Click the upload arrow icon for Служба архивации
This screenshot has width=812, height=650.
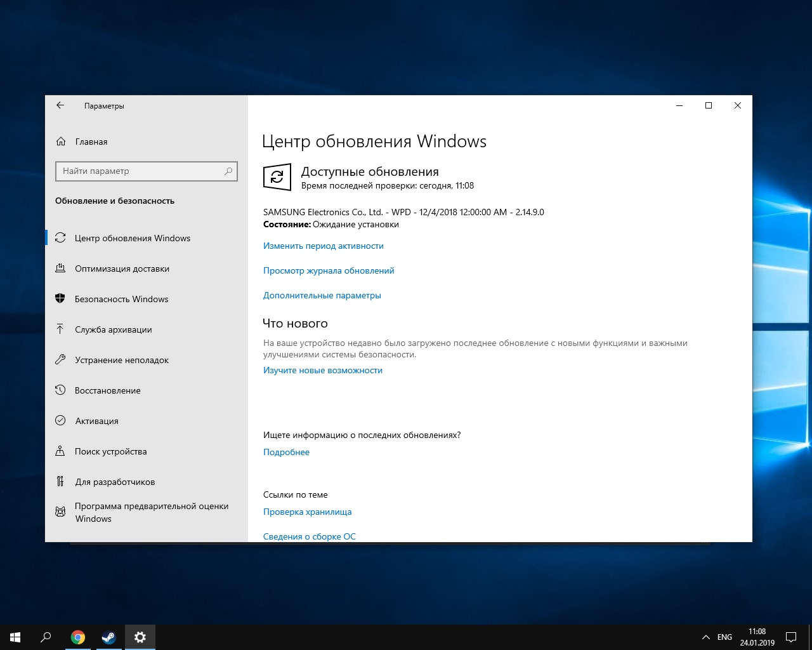60,329
